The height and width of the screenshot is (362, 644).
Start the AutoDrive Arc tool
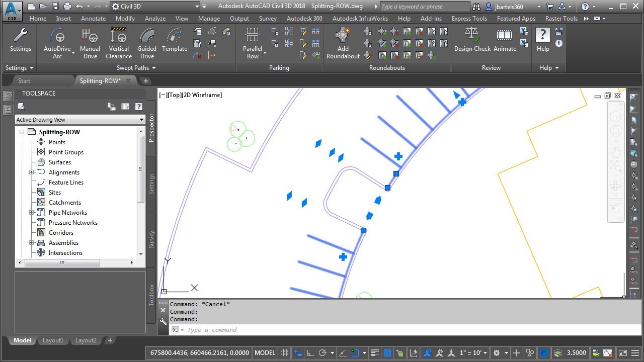click(57, 43)
